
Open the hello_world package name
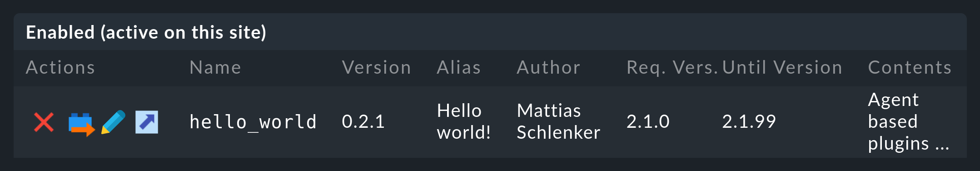pyautogui.click(x=253, y=122)
